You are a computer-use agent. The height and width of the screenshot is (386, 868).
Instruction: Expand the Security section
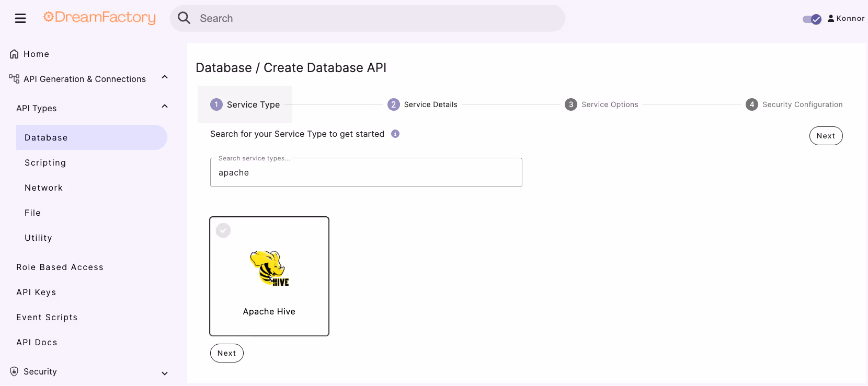click(165, 373)
